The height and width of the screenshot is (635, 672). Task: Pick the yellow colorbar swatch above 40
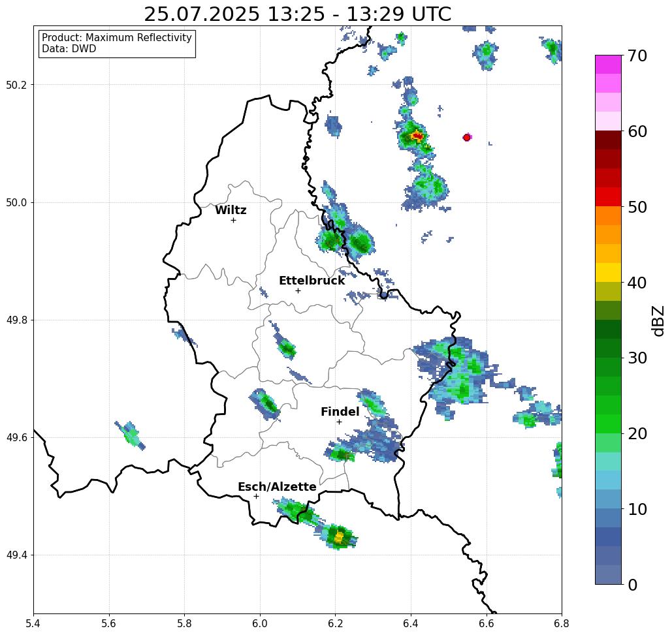click(x=608, y=272)
